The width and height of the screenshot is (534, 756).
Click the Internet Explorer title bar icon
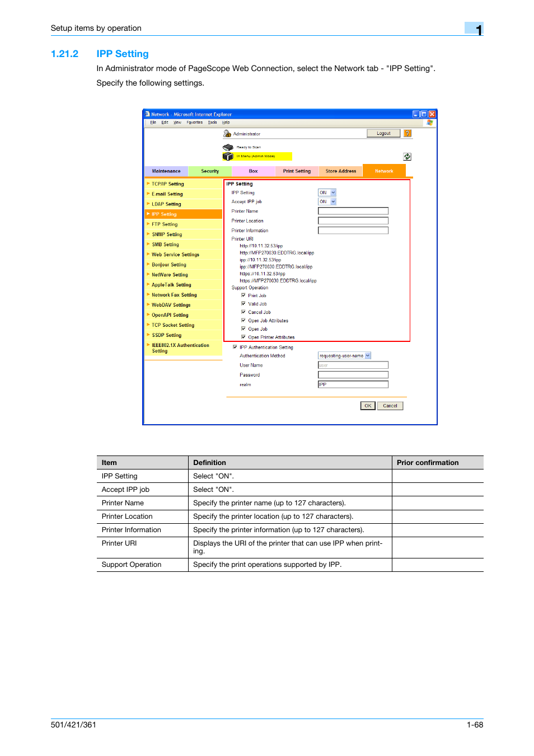(148, 114)
